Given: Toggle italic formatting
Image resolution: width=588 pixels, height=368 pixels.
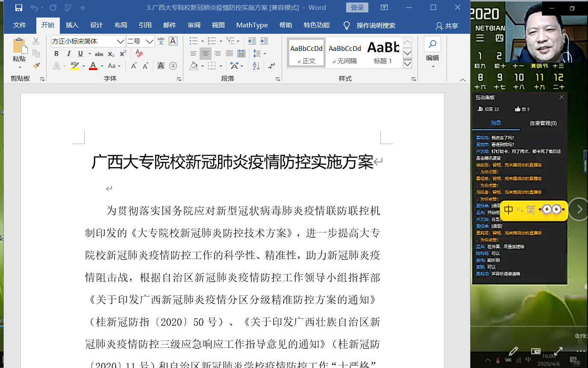Looking at the screenshot, I should click(68, 54).
